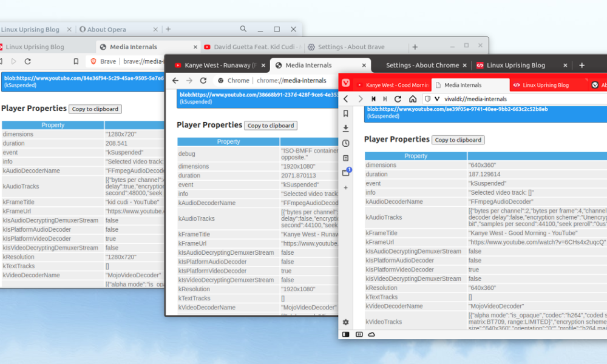Open the Downloads panel in Vivaldi's sidebar
607x364 pixels.
346,128
